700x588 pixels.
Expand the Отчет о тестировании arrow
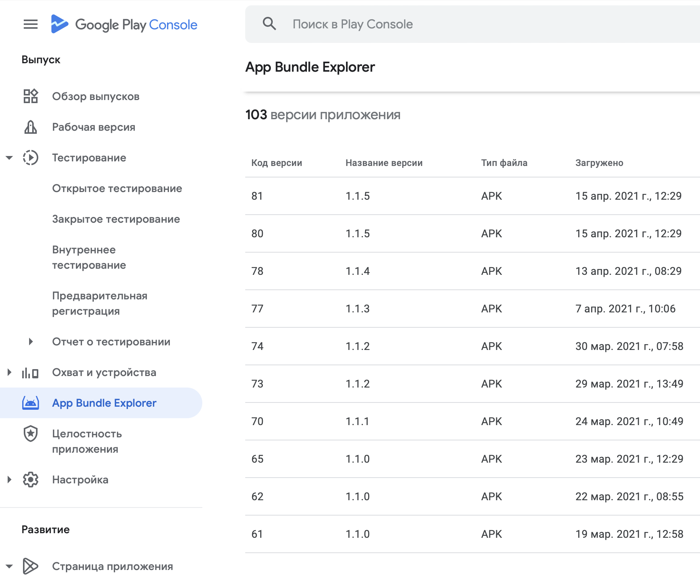click(31, 342)
